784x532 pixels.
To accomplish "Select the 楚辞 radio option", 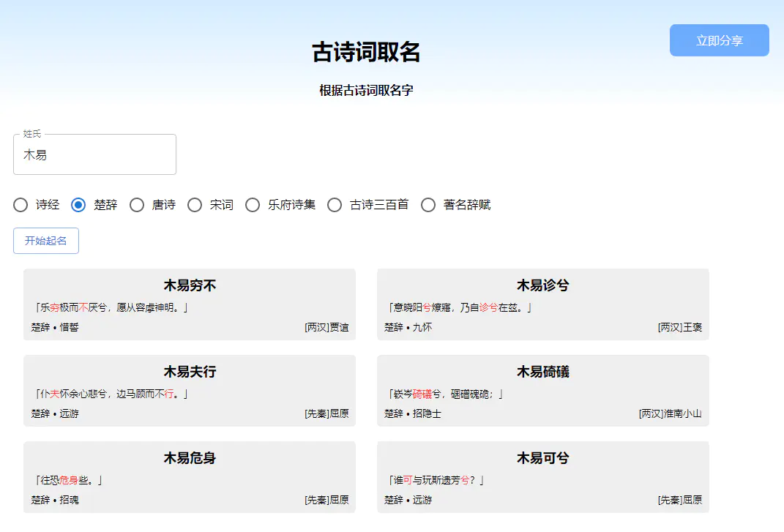I will [78, 205].
